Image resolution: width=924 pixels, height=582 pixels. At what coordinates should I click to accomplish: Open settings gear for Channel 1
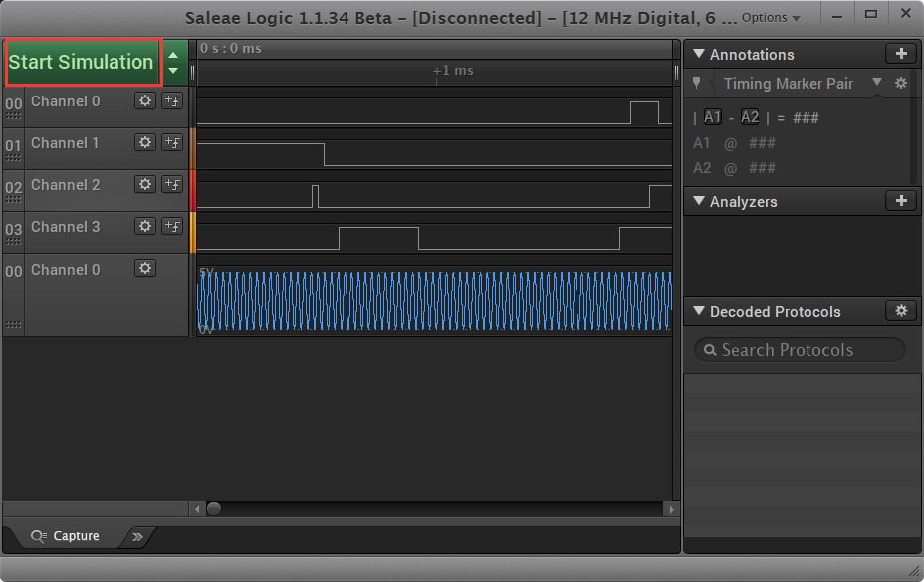tap(145, 142)
